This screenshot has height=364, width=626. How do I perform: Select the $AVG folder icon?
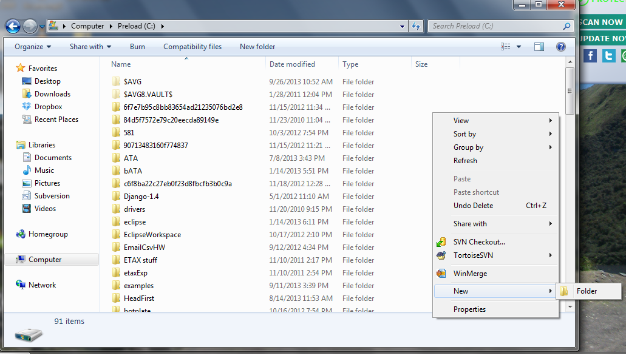coord(116,82)
